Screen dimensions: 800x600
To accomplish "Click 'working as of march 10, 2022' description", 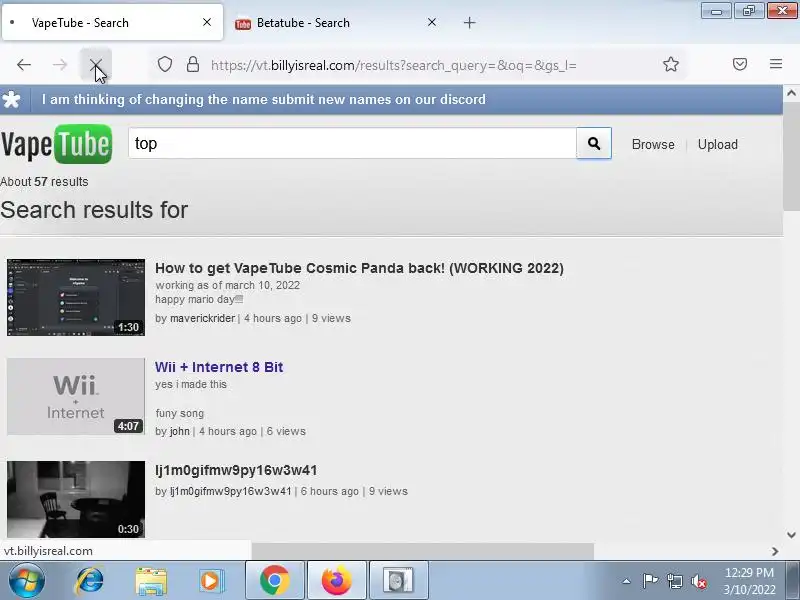I will coord(228,285).
